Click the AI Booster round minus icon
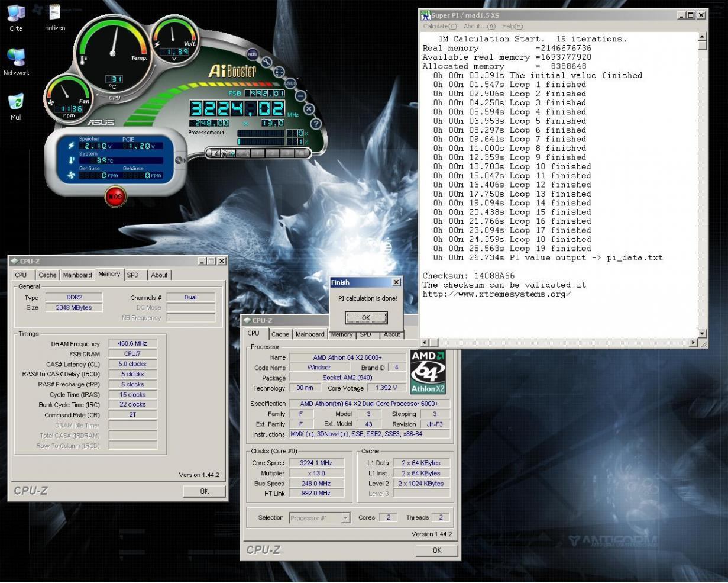Image resolution: width=728 pixels, height=583 pixels. tap(300, 96)
